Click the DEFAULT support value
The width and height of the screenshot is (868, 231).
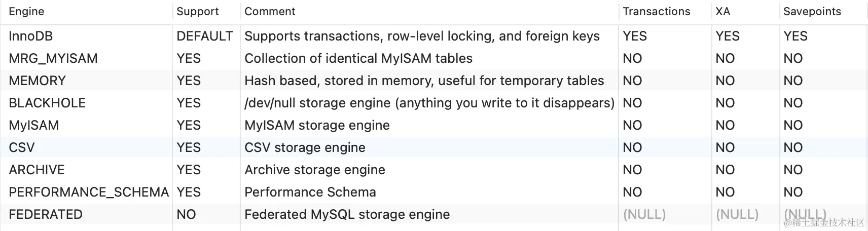tap(204, 36)
